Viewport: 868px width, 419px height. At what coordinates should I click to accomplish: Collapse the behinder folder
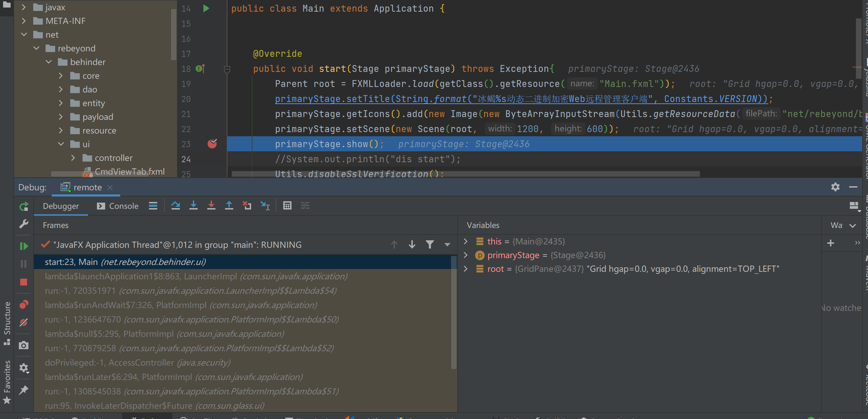48,62
